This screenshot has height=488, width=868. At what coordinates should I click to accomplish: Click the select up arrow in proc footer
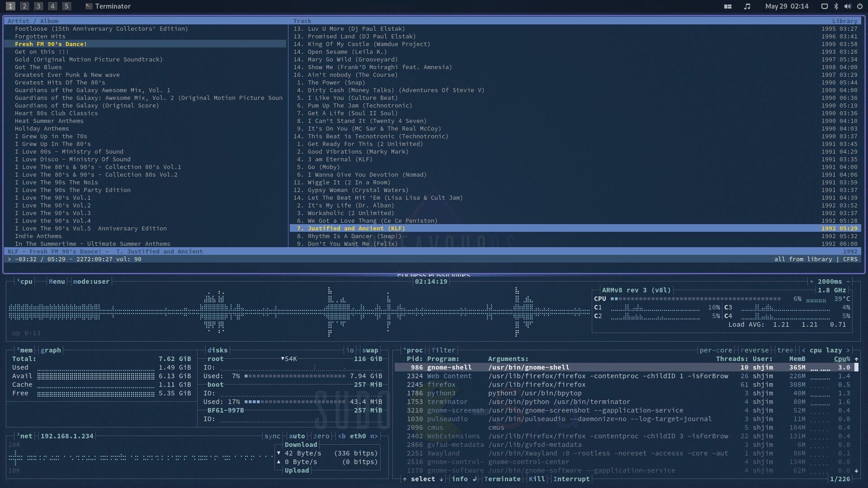[x=405, y=479]
